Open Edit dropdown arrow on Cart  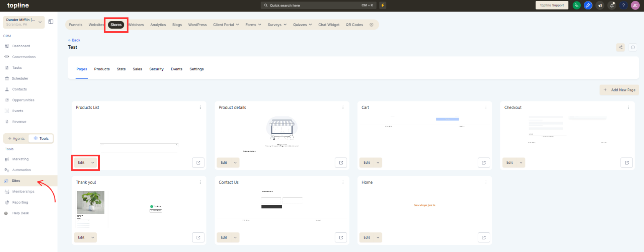coord(378,163)
